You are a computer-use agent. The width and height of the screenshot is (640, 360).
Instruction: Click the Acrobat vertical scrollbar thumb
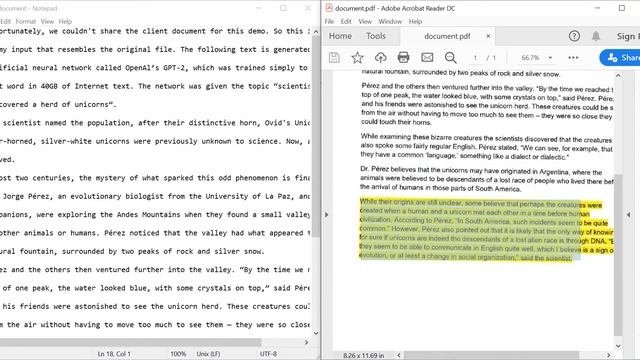coord(618,255)
